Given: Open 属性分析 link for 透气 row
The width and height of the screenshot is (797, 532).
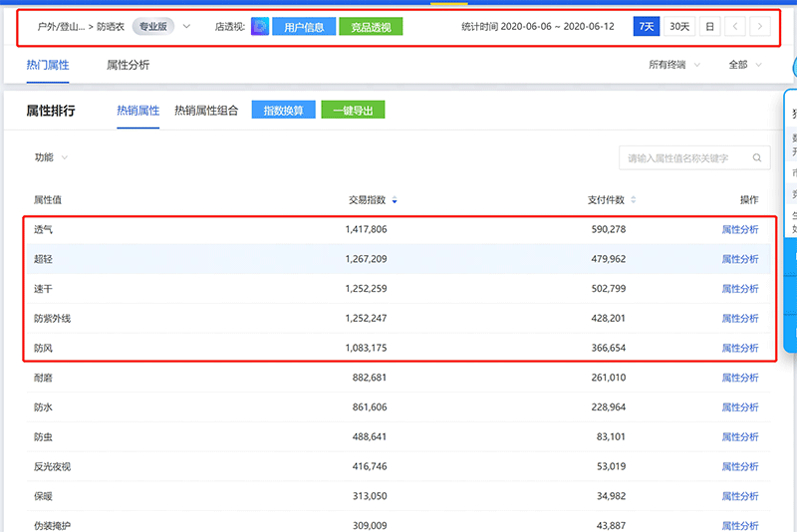Looking at the screenshot, I should (x=739, y=230).
